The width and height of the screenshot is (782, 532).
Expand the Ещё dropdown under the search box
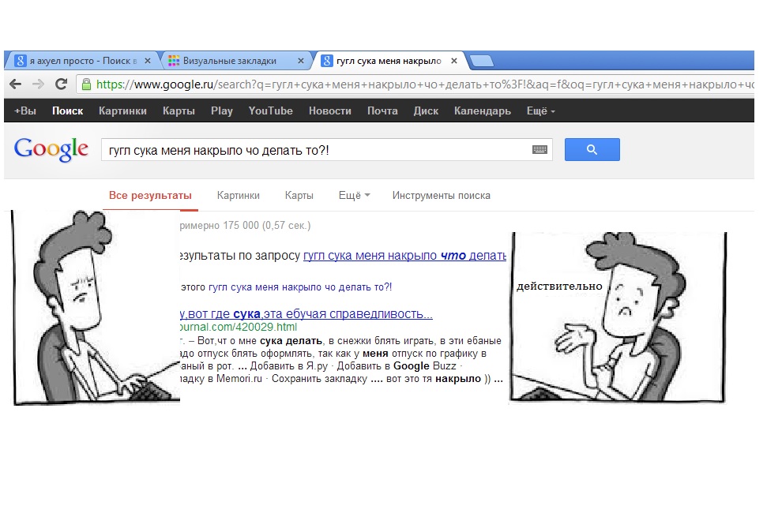354,195
